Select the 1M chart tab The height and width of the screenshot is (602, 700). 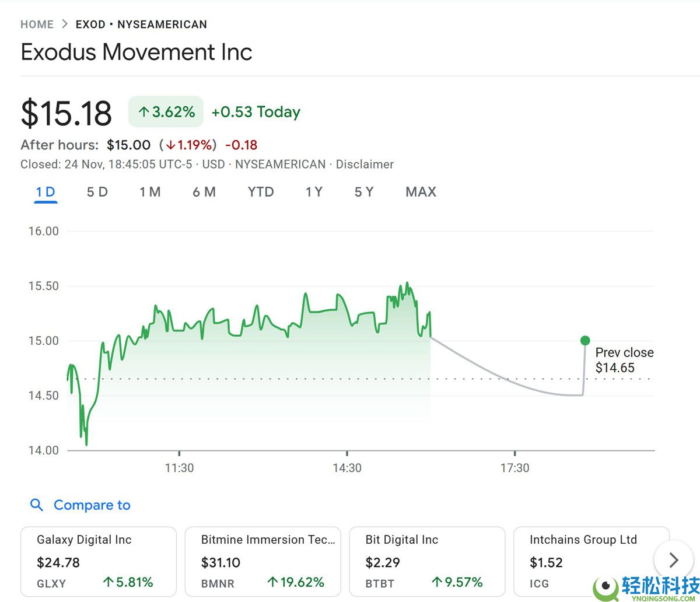(x=150, y=191)
